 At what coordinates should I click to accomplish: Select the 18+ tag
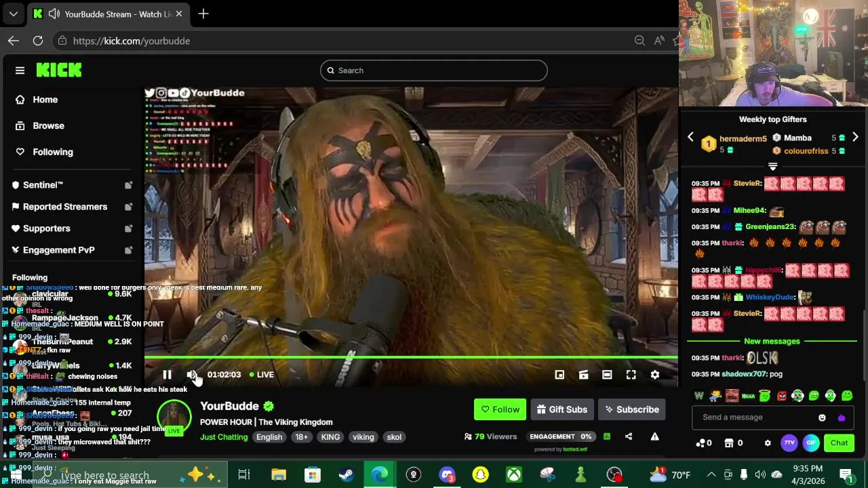301,437
